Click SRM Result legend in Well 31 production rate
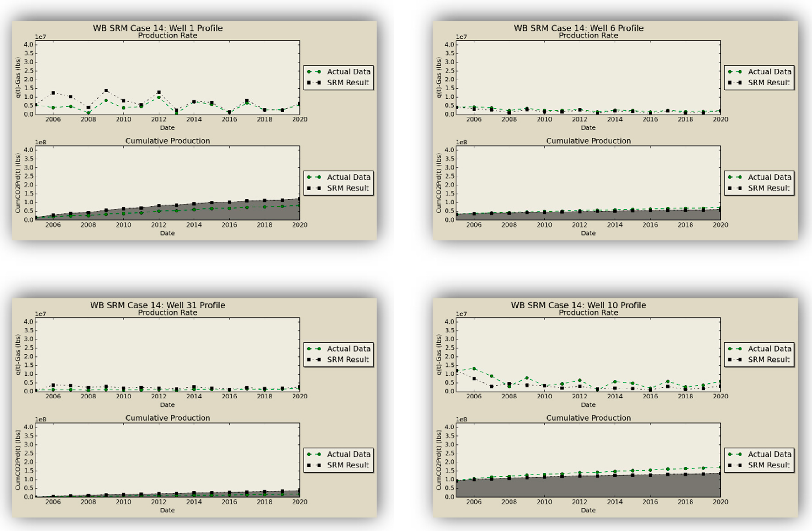 click(348, 359)
